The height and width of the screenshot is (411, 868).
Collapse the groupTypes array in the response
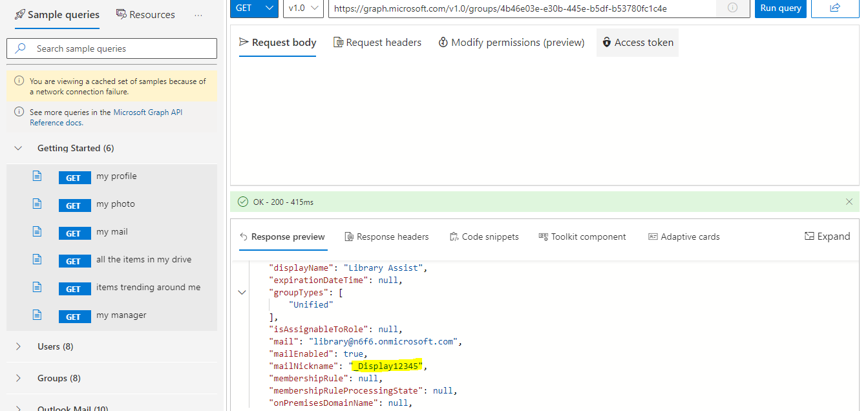[242, 292]
